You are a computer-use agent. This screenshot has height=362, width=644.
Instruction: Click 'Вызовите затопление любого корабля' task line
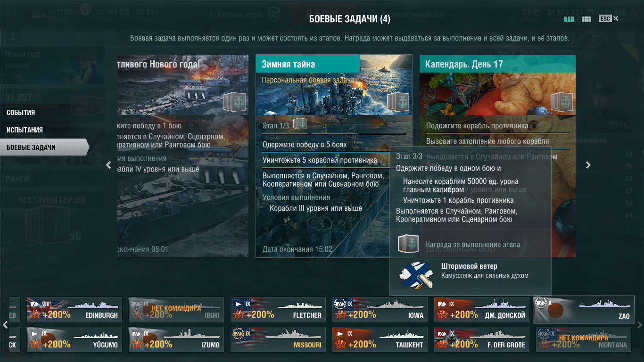pyautogui.click(x=487, y=141)
